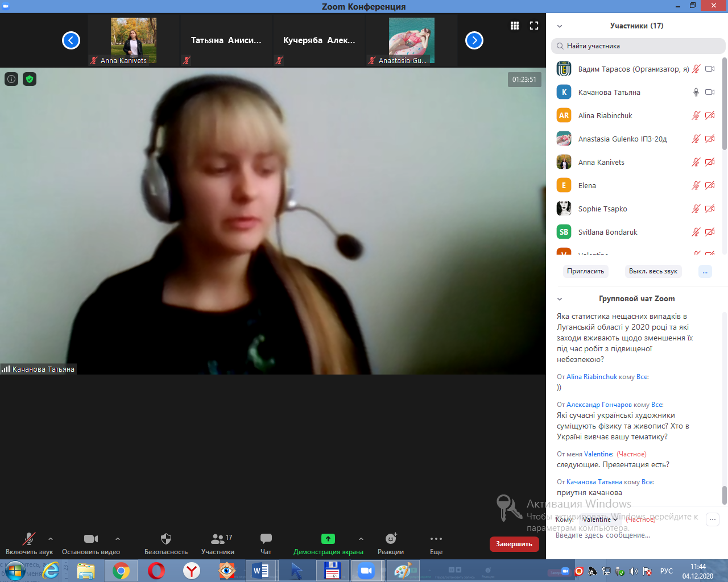Toggle Вадим Тарасов's microphone icon in participant list
The height and width of the screenshot is (582, 728).
(696, 69)
